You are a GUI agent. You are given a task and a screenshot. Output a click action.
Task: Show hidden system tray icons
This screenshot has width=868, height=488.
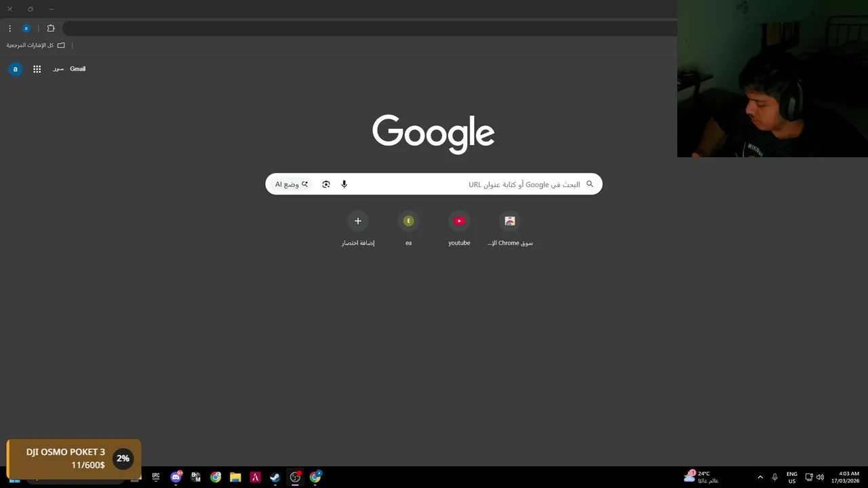point(760,477)
